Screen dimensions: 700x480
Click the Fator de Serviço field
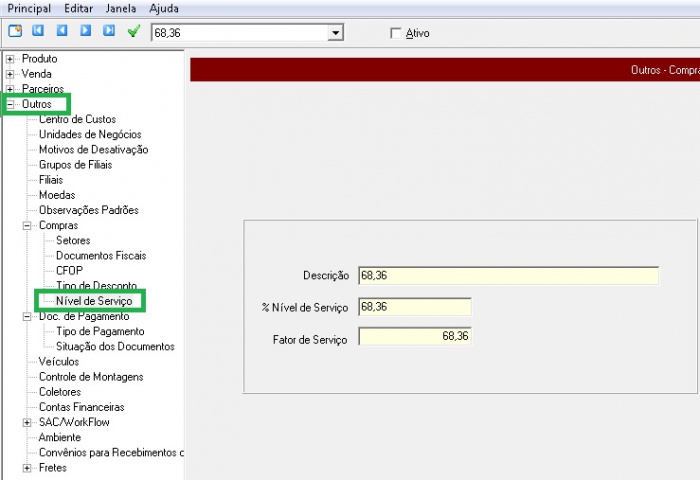pyautogui.click(x=414, y=338)
